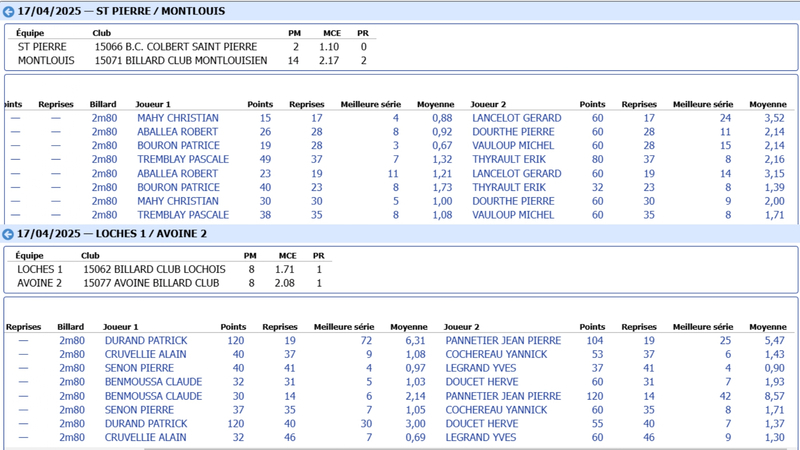Click club 15062 BILLARD CLUB LOCHOIS
800x450 pixels.
pos(154,269)
